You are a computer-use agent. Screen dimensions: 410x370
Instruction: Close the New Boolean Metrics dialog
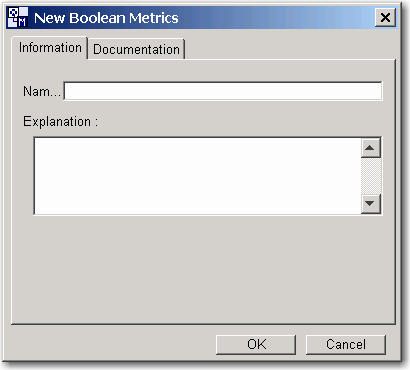point(385,17)
